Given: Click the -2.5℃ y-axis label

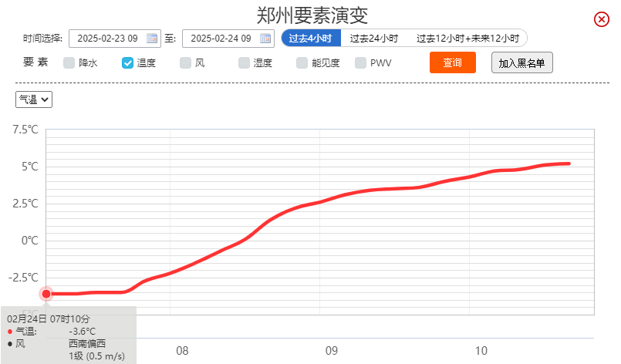Looking at the screenshot, I should click(x=23, y=278).
